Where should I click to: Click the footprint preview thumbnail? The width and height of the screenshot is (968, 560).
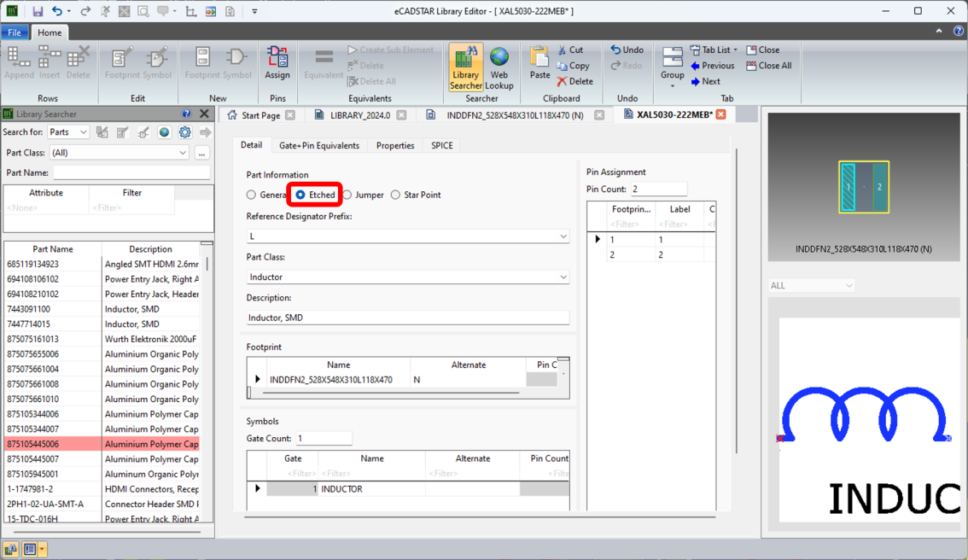point(864,186)
